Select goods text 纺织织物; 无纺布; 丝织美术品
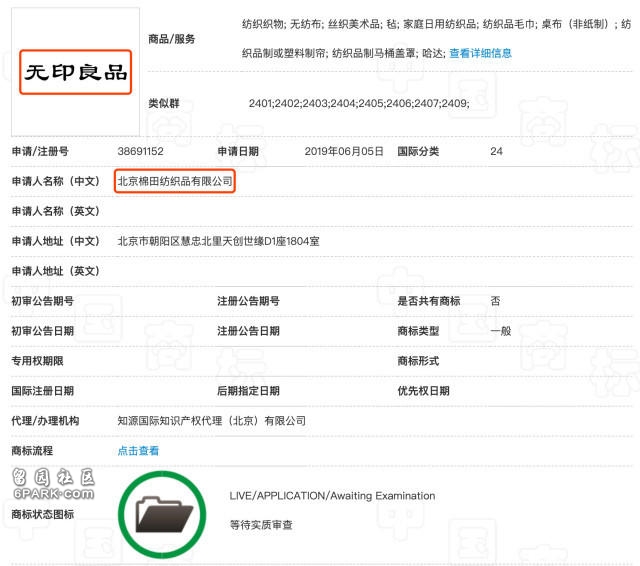This screenshot has width=640, height=566. (311, 24)
